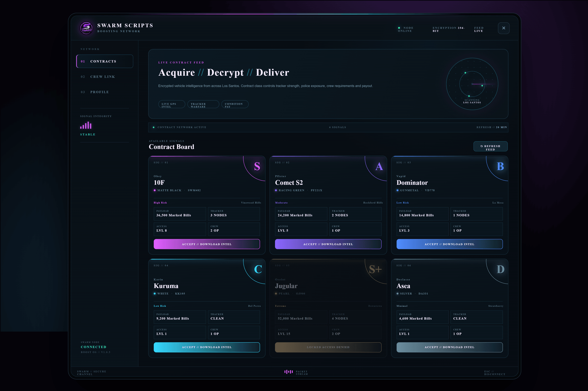This screenshot has width=588, height=391.
Task: Click the Silver color dot on Asea
Action: (x=397, y=294)
